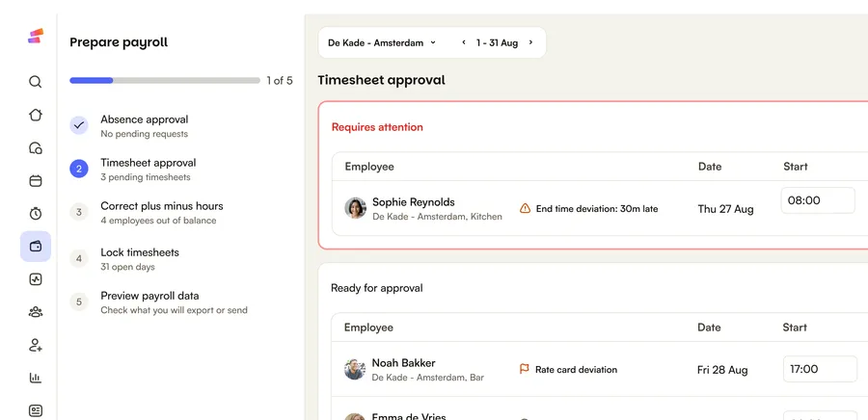Click the 'Rate card deviation' text
This screenshot has width=868, height=420.
[576, 370]
